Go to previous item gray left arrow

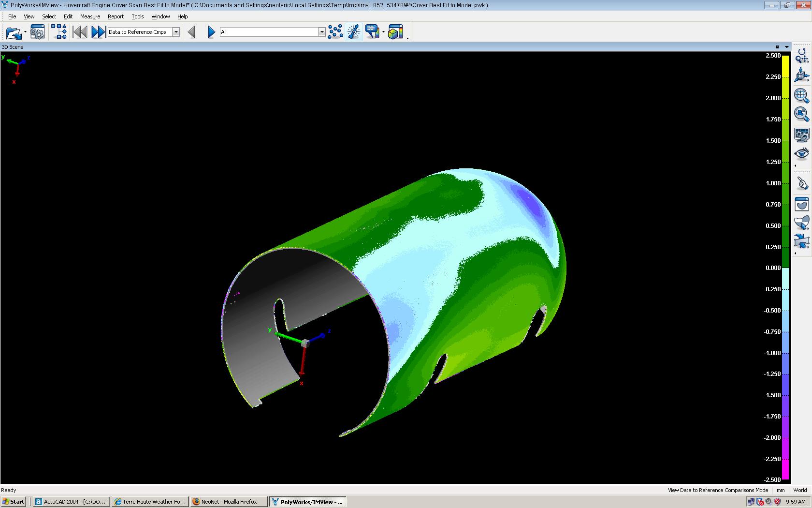point(191,32)
